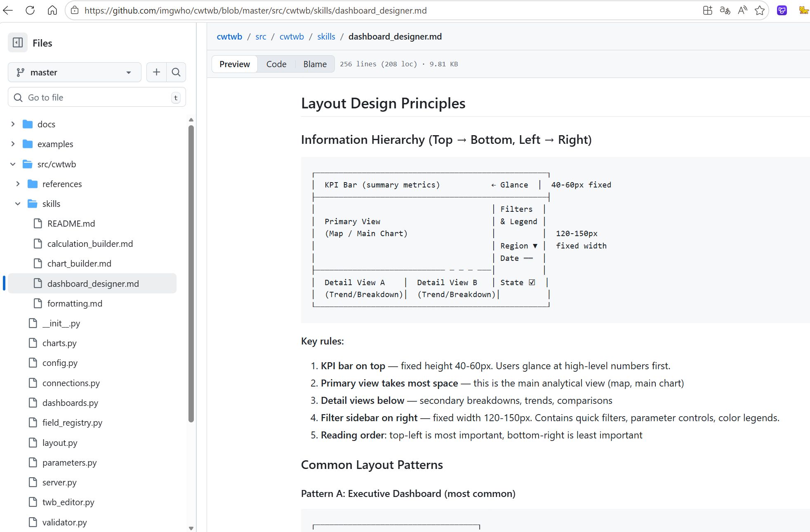Screen dimensions: 810x532
Task: Open connections.py file
Action: click(x=71, y=383)
